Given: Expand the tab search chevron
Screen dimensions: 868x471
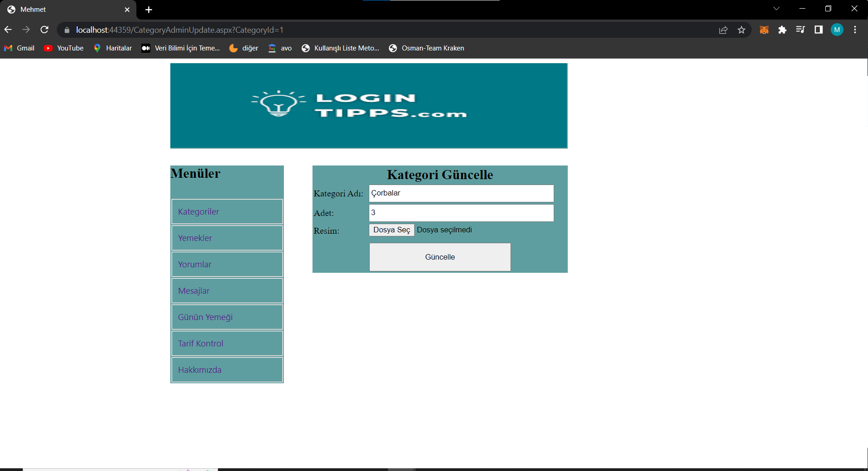Looking at the screenshot, I should pyautogui.click(x=776, y=9).
